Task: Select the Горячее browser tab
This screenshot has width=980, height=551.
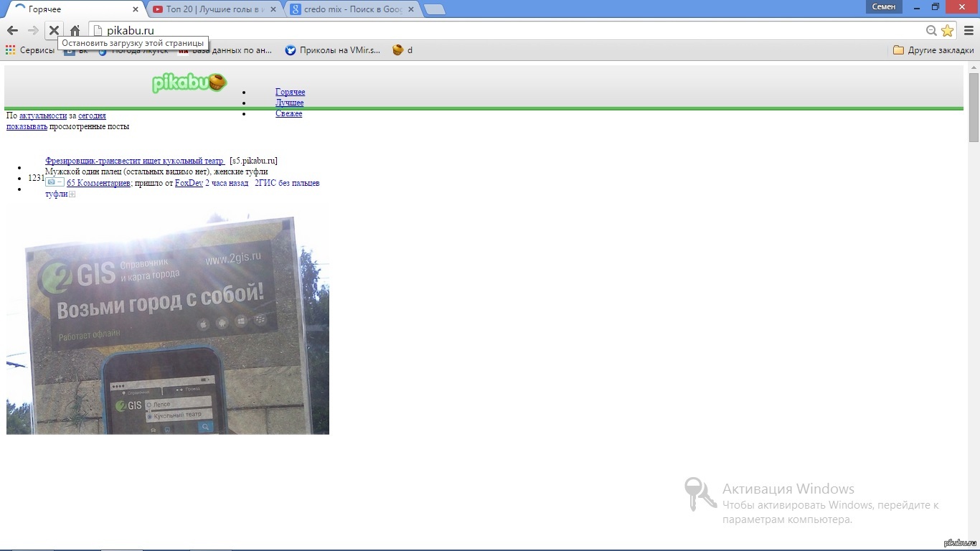Action: coord(75,9)
